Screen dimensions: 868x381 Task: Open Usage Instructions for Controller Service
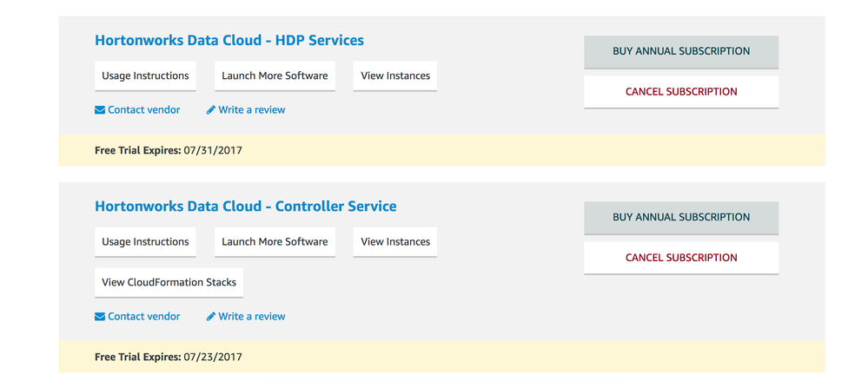click(x=145, y=242)
